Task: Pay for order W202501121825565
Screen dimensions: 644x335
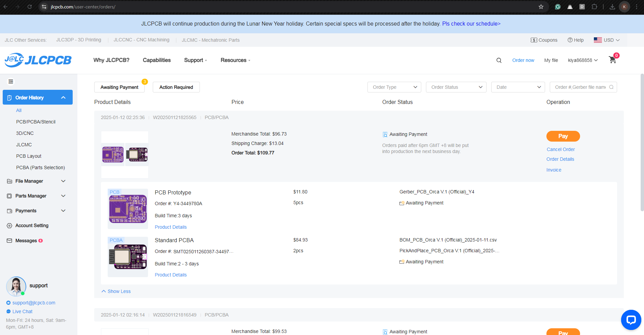Action: click(563, 136)
